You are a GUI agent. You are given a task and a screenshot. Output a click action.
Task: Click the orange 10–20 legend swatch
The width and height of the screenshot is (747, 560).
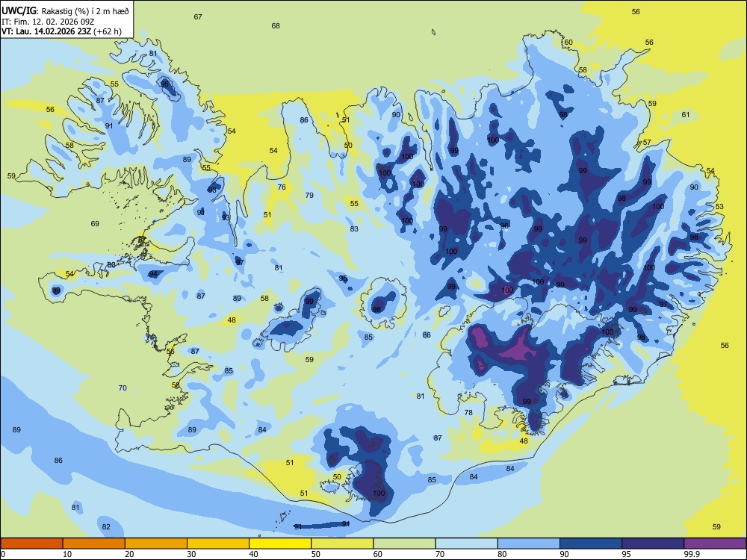click(x=94, y=544)
